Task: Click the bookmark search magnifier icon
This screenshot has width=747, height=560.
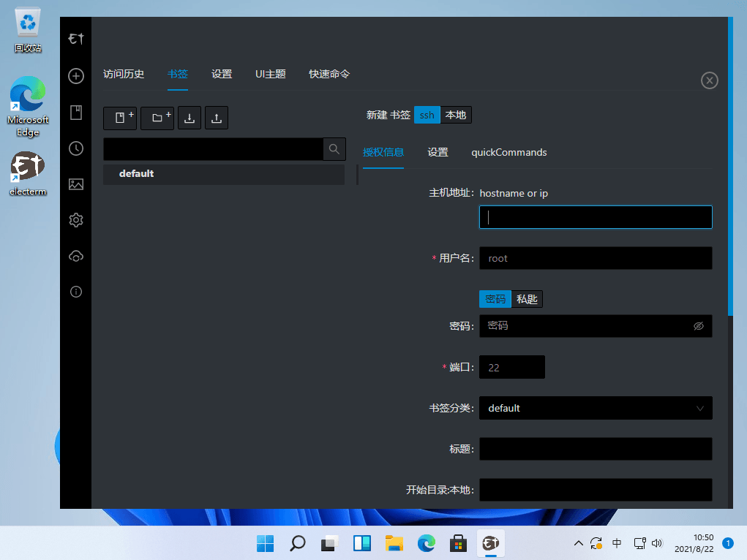Action: [334, 149]
